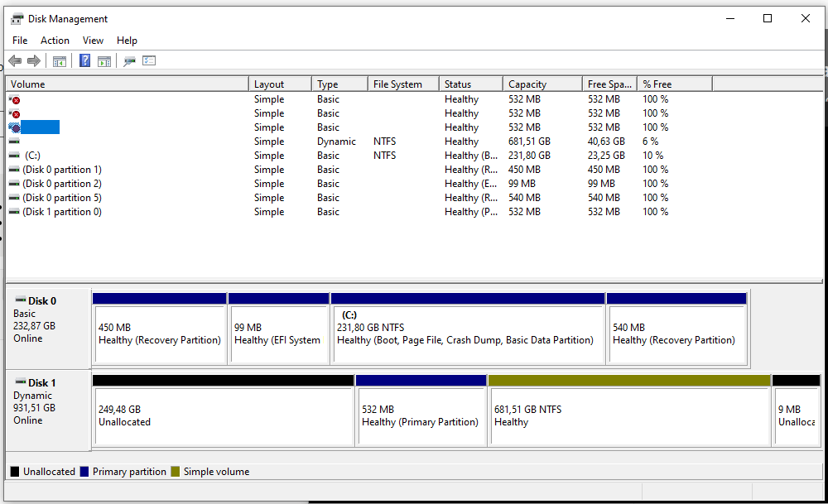The height and width of the screenshot is (504, 828).
Task: Open Help using the blue question mark icon
Action: coord(84,60)
